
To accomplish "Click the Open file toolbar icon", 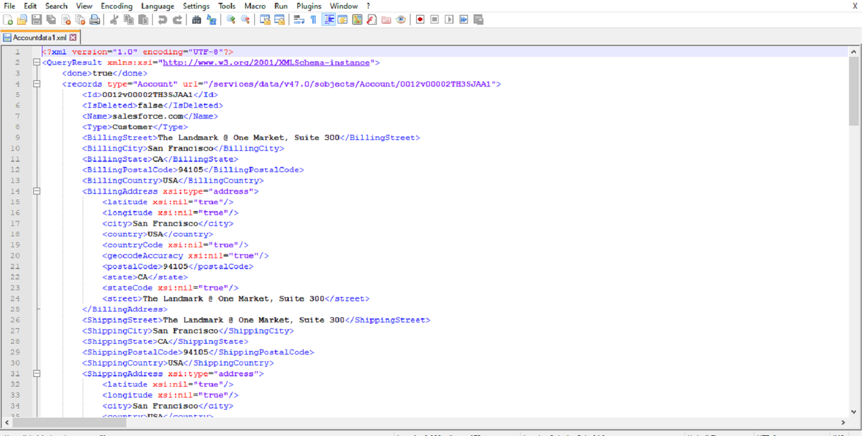I will (x=22, y=20).
